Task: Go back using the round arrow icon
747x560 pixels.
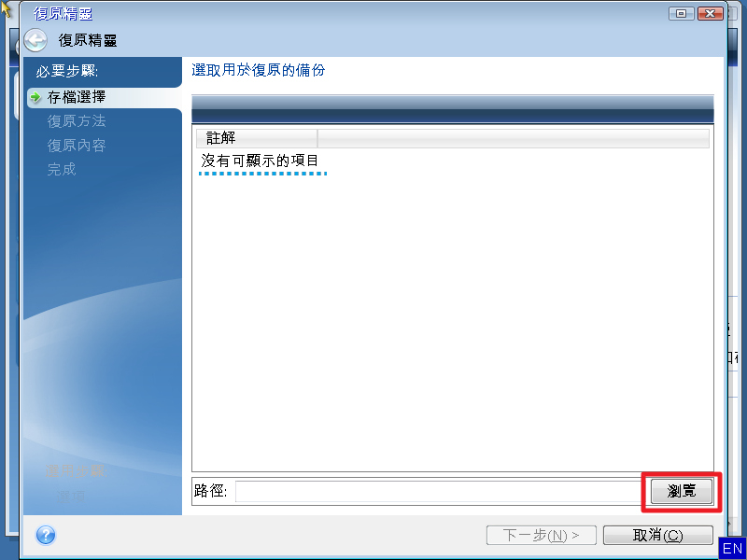Action: [x=35, y=40]
